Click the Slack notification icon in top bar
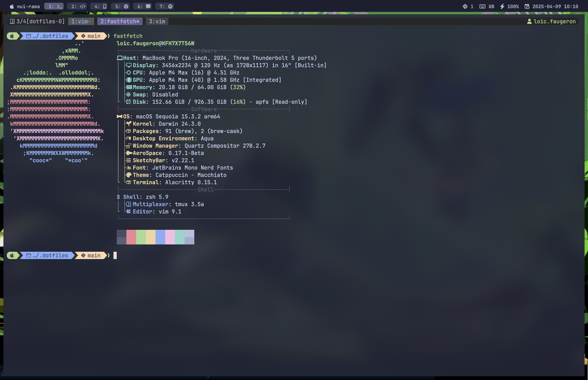Viewport: 588px width, 380px height. [x=465, y=6]
